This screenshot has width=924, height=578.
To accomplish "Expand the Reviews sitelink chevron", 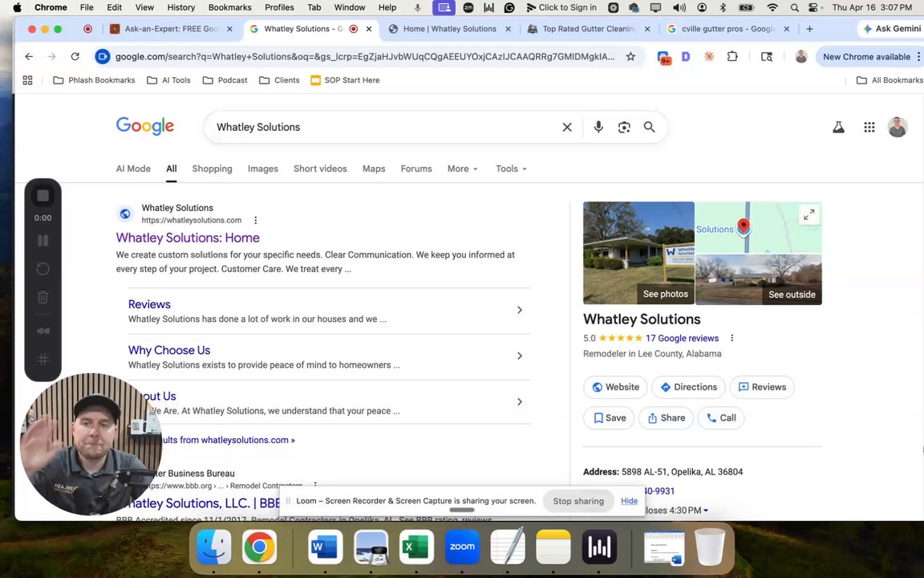I will click(519, 310).
